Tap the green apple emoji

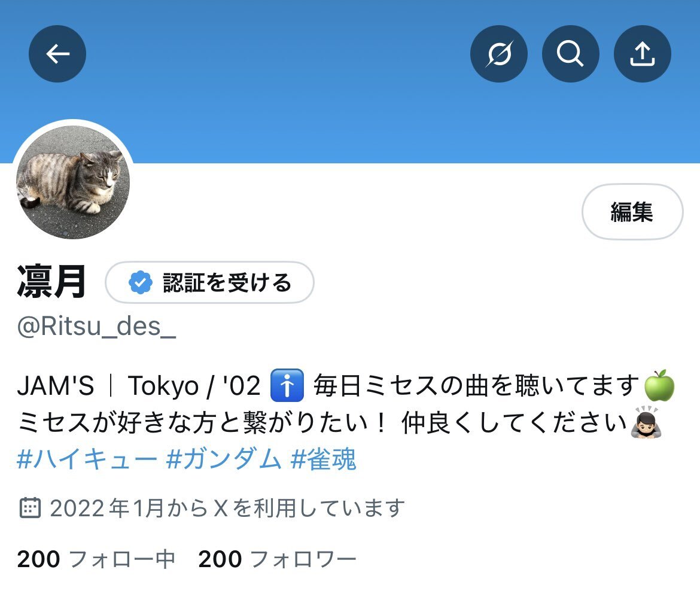[659, 386]
